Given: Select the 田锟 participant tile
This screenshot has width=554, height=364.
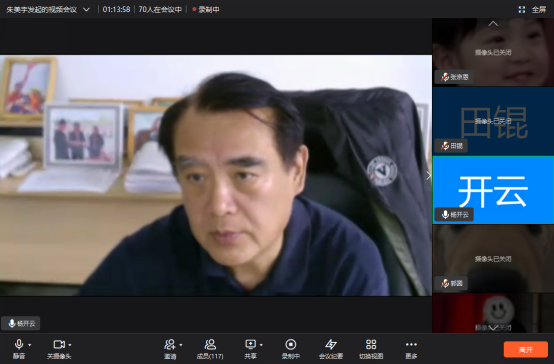Looking at the screenshot, I should coord(493,121).
